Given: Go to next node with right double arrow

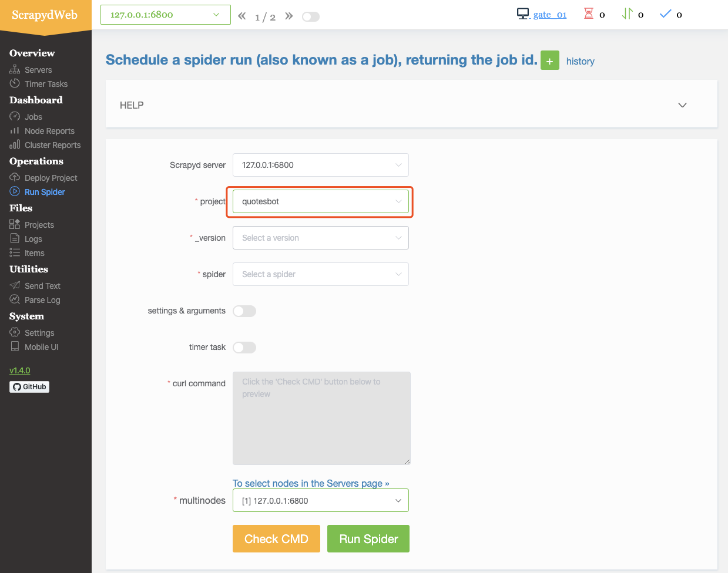Looking at the screenshot, I should 288,16.
